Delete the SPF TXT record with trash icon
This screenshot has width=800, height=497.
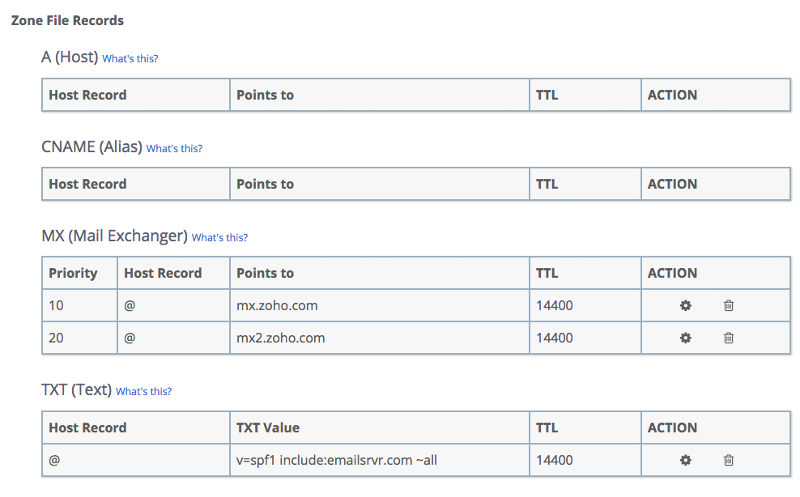[x=729, y=460]
